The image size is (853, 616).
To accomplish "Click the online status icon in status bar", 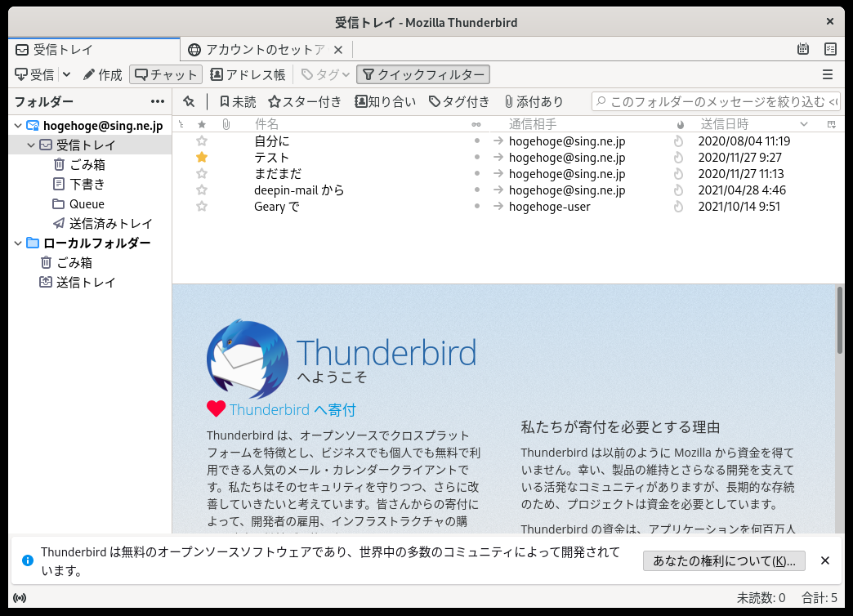I will coord(20,598).
